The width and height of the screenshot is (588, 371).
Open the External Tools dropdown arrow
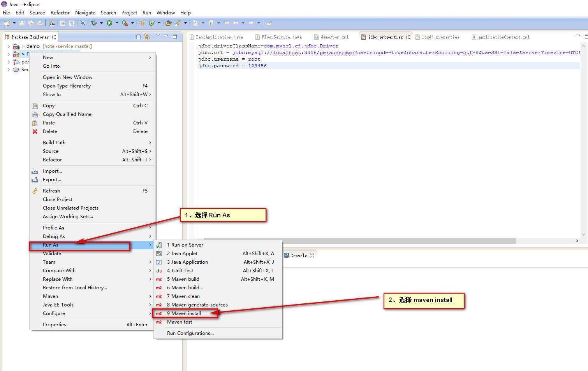click(132, 23)
